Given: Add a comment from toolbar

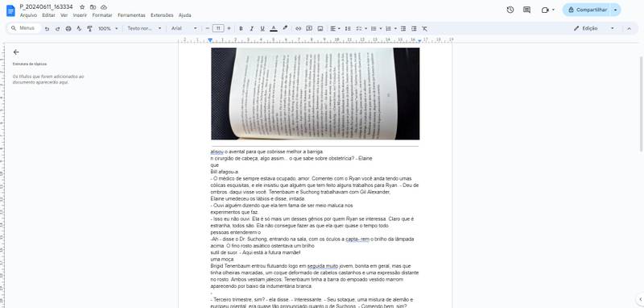Looking at the screenshot, I should tap(309, 28).
